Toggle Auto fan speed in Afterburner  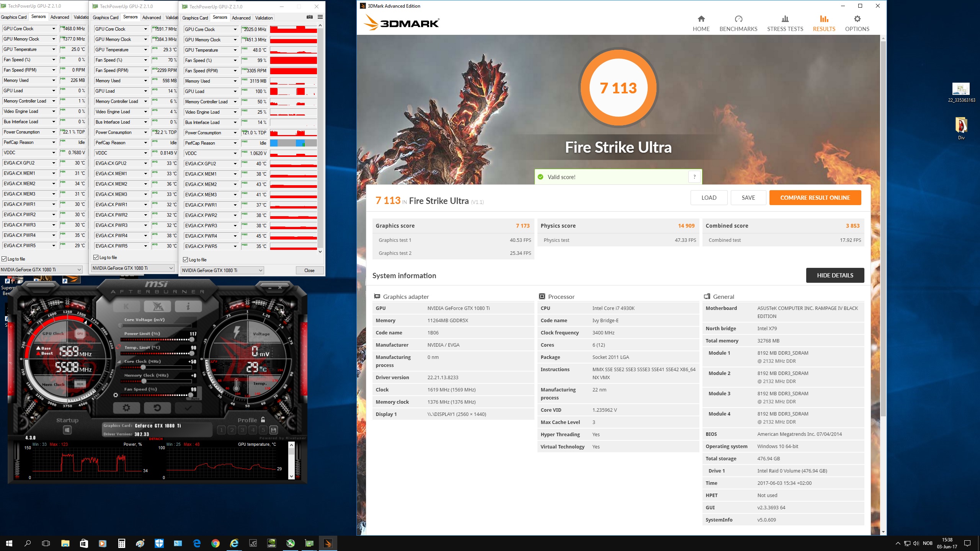pos(195,399)
